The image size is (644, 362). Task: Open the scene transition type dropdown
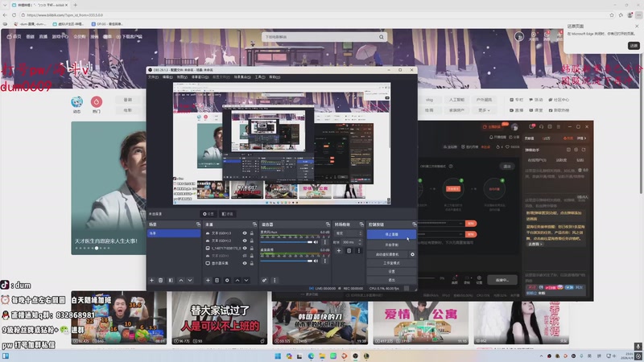348,233
